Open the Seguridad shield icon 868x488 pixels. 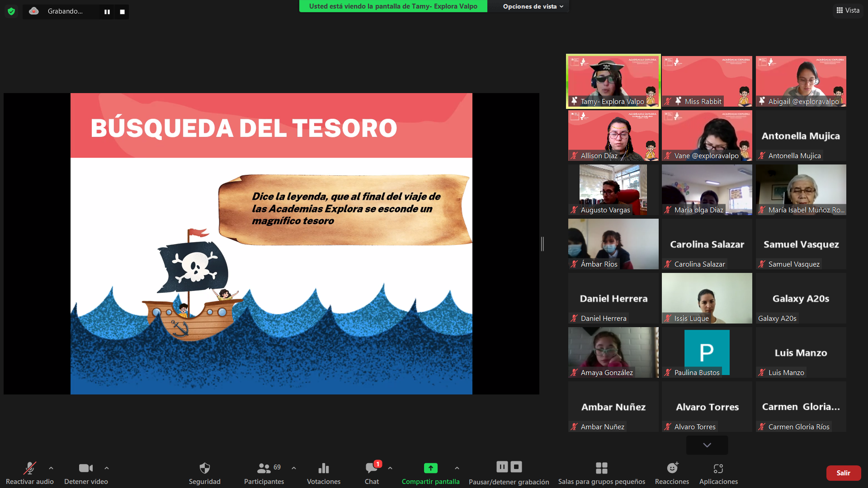pos(205,468)
